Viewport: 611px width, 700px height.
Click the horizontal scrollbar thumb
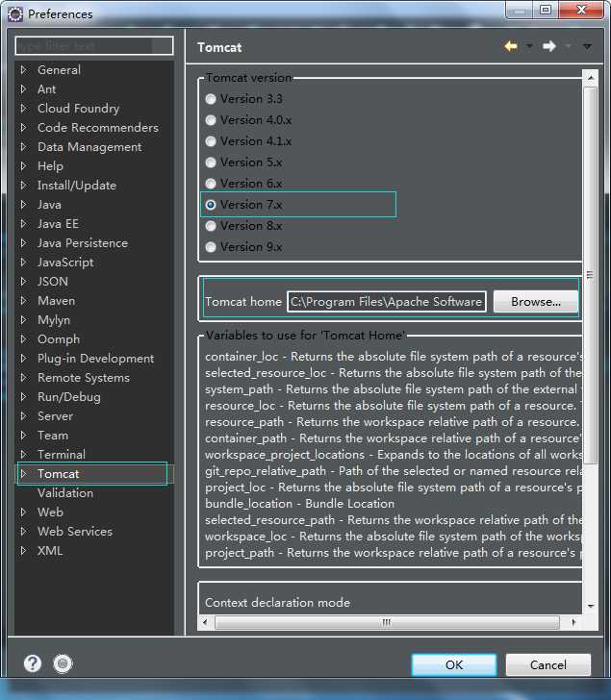(x=387, y=622)
